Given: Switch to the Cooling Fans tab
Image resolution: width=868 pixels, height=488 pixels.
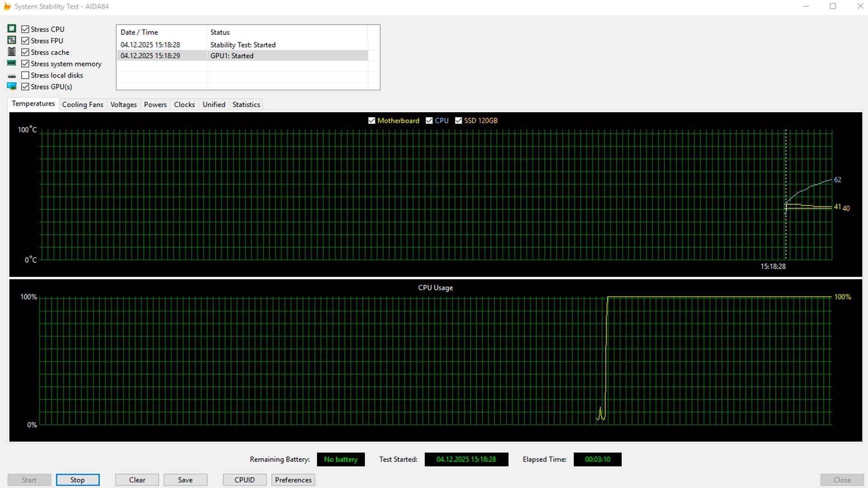Looking at the screenshot, I should pos(82,104).
